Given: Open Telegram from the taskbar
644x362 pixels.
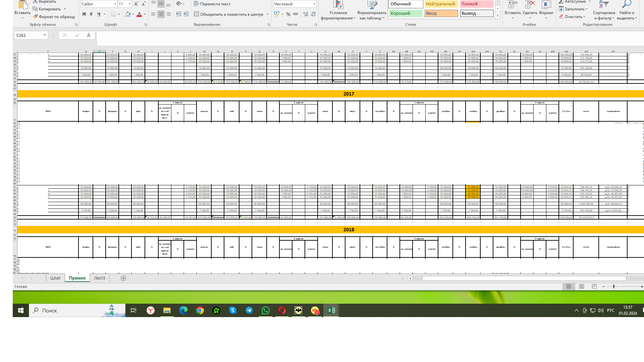Looking at the screenshot, I should tap(249, 310).
